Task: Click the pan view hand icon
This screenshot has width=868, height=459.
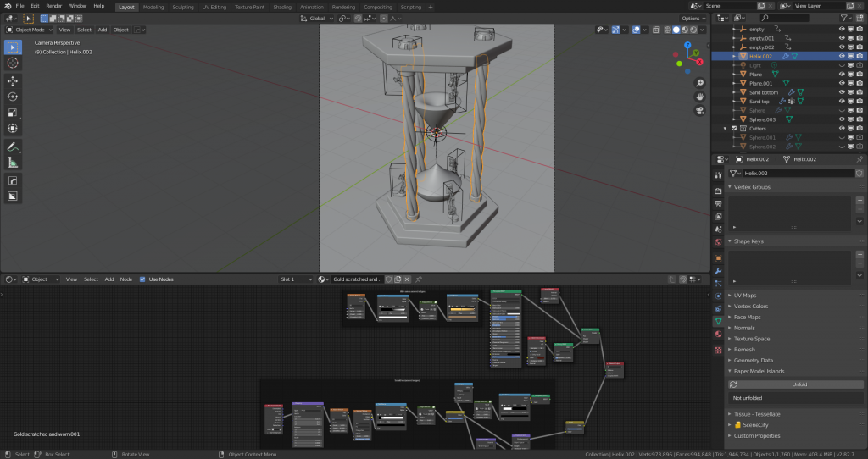Action: pyautogui.click(x=700, y=97)
